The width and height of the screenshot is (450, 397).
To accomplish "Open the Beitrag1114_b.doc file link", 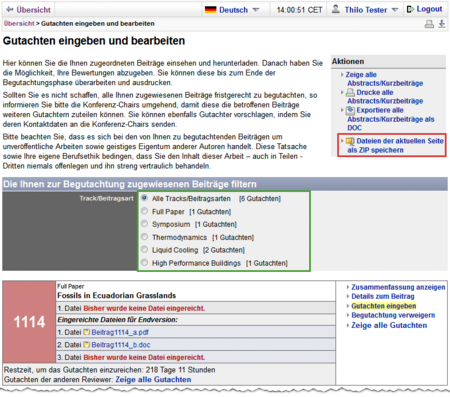I will [x=121, y=345].
